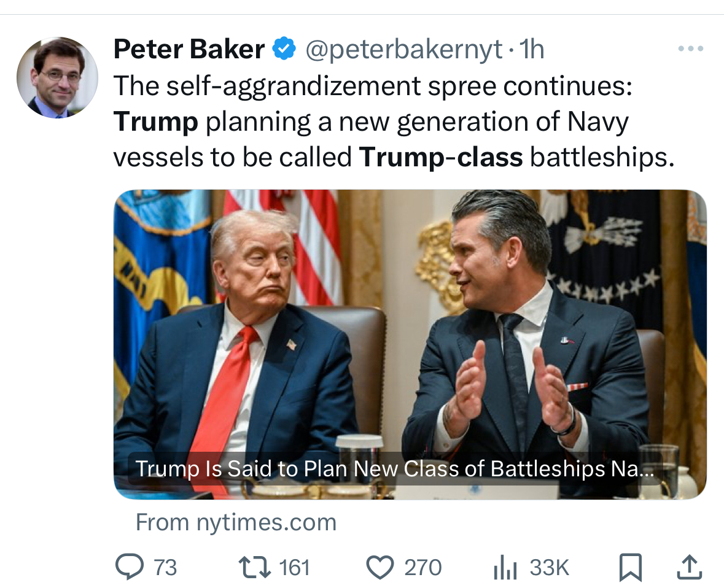The image size is (724, 588).
Task: Click the 'Trump Is Said to Plan' headline
Action: tap(395, 468)
